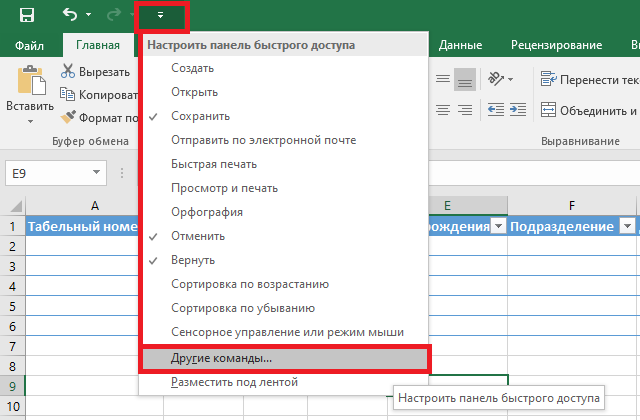Open the Undo history dropdown arrow
Image resolution: width=640 pixels, height=420 pixels.
pos(89,15)
